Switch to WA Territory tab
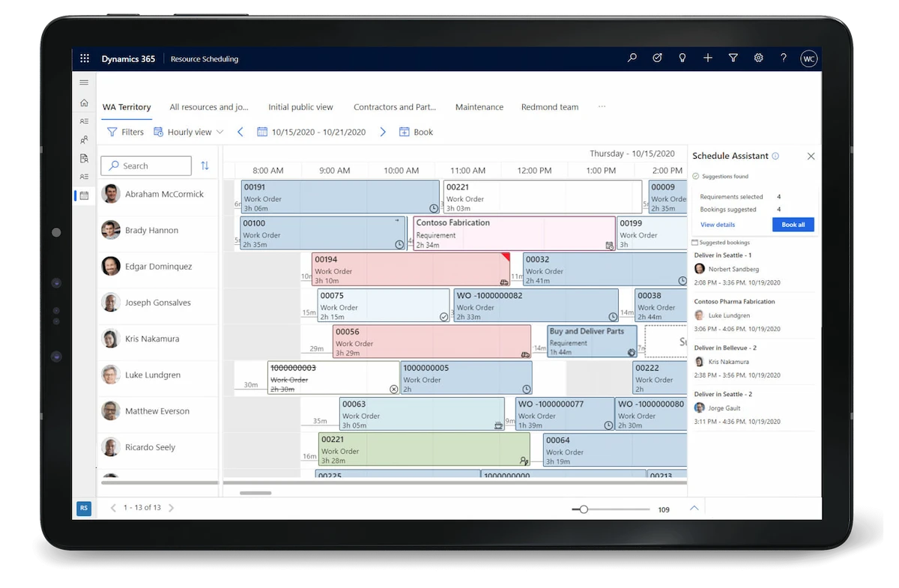The height and width of the screenshot is (588, 899). (127, 107)
